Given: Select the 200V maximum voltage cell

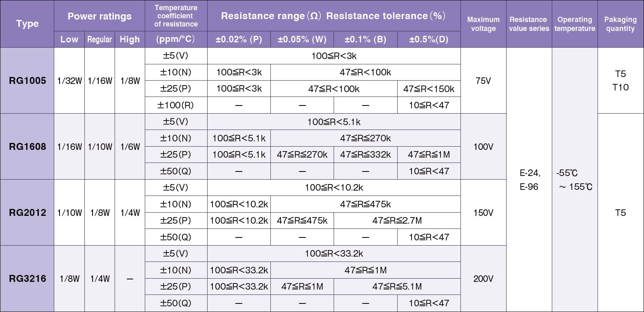Looking at the screenshot, I should point(483,279).
